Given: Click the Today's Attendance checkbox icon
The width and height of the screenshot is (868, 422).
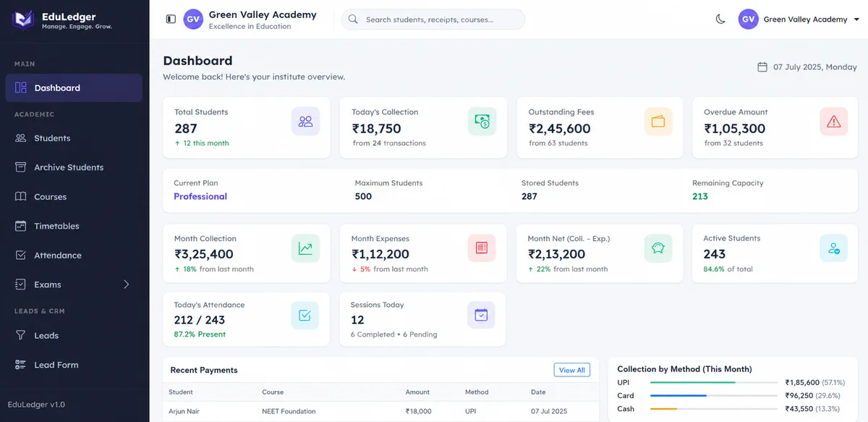Looking at the screenshot, I should coord(305,315).
